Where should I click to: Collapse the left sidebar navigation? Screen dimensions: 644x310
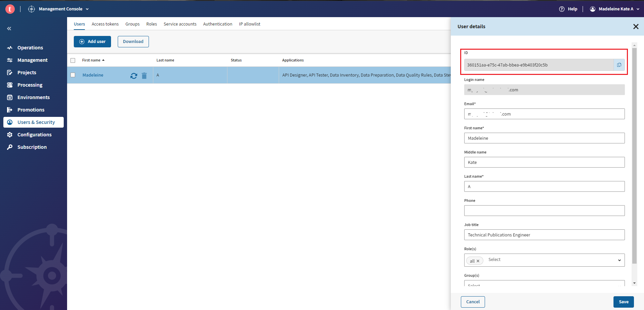coord(9,29)
